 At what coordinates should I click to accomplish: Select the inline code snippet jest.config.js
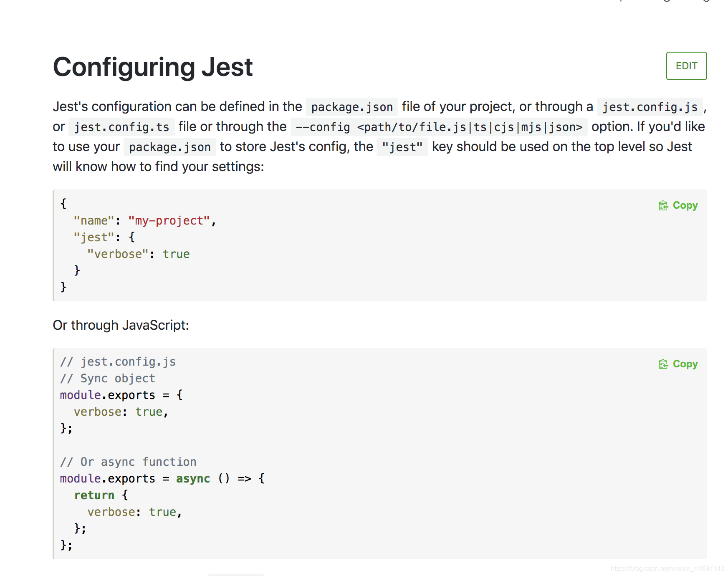[x=650, y=107]
